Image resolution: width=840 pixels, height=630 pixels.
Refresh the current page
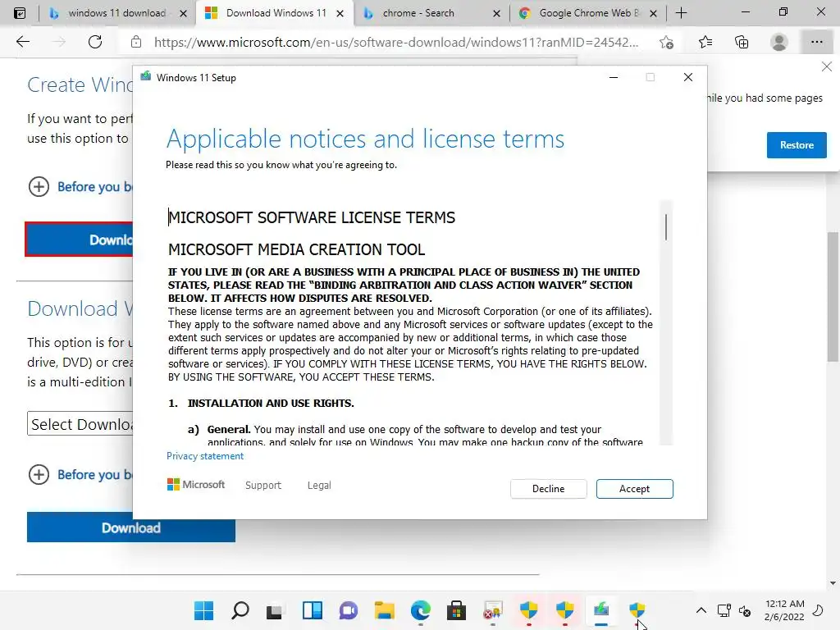tap(95, 42)
